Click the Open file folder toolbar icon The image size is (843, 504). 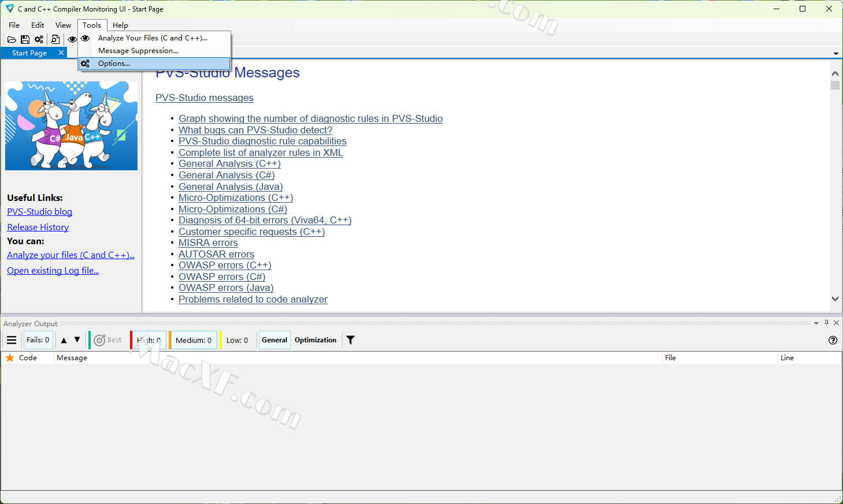point(12,39)
